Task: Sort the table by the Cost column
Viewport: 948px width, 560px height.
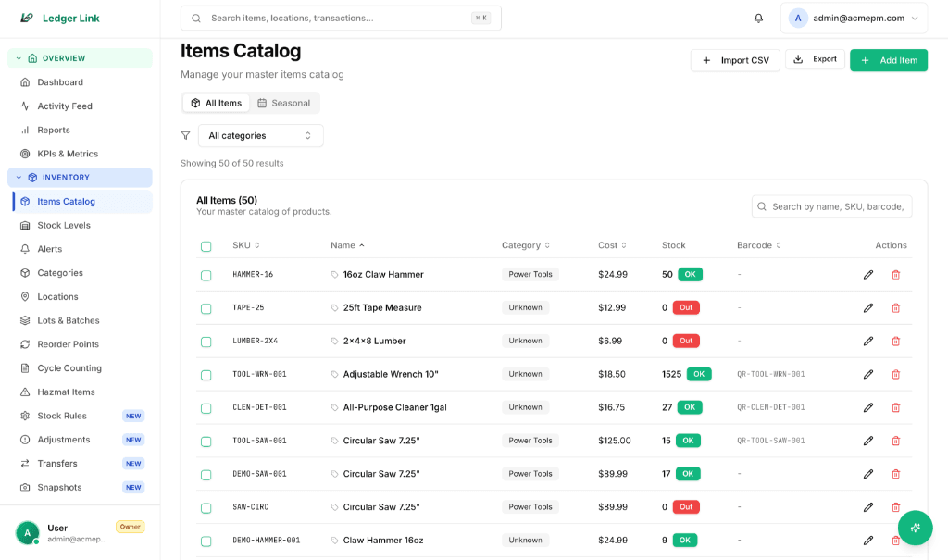Action: [612, 245]
